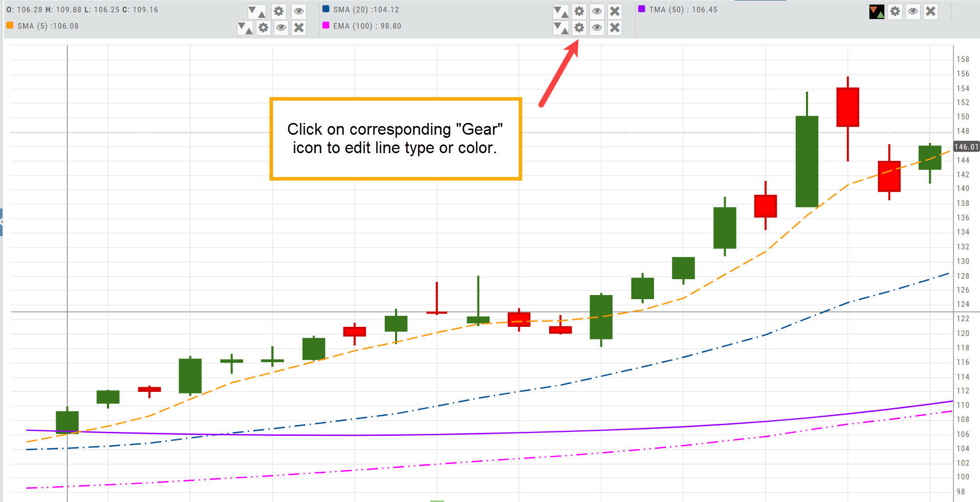Click up/down arrows icon on OHLC row

(x=256, y=11)
